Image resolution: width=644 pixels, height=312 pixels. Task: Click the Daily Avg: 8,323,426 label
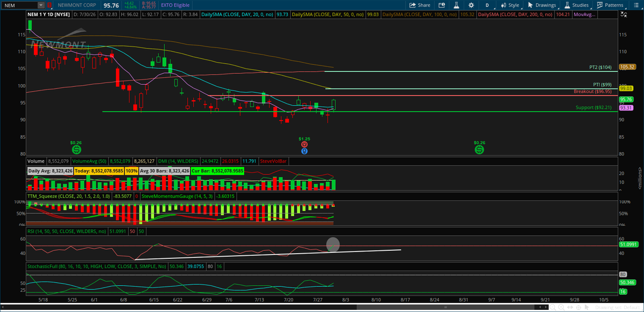50,170
